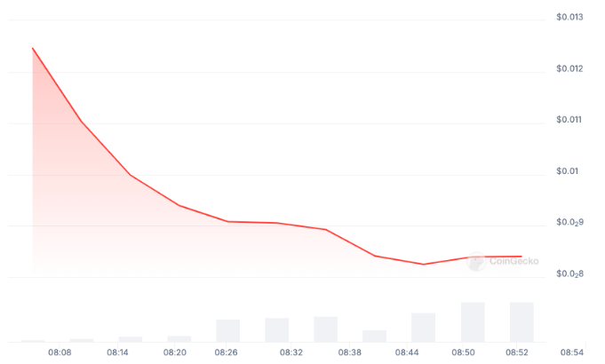Click the $0.013 price axis label
Image resolution: width=605 pixels, height=364 pixels.
coord(569,17)
